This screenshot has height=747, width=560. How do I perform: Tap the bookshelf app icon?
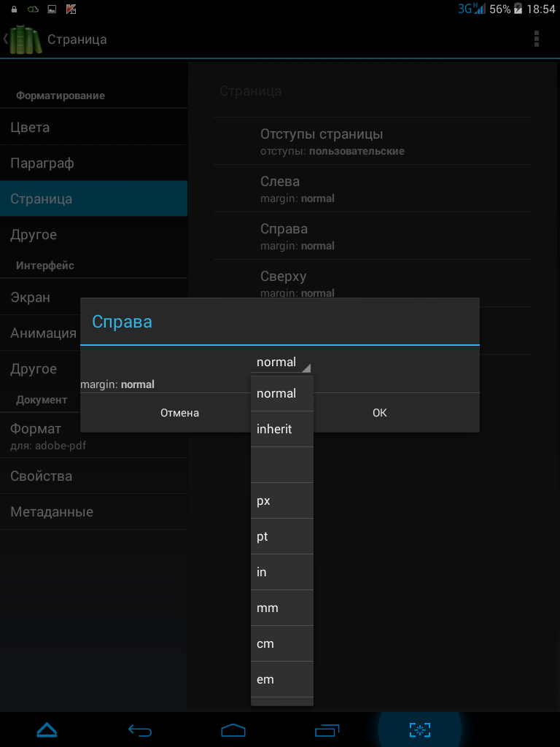25,39
